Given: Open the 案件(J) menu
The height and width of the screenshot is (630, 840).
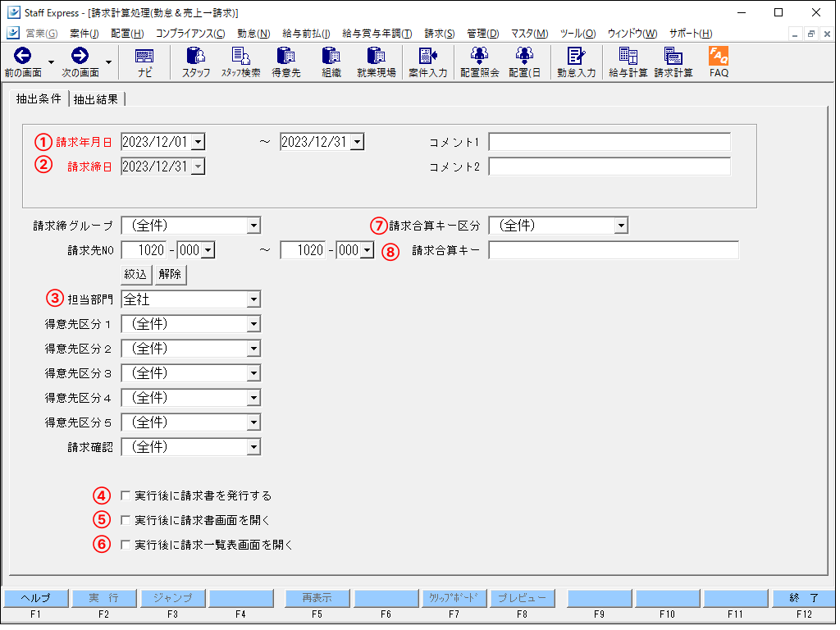Looking at the screenshot, I should [84, 33].
